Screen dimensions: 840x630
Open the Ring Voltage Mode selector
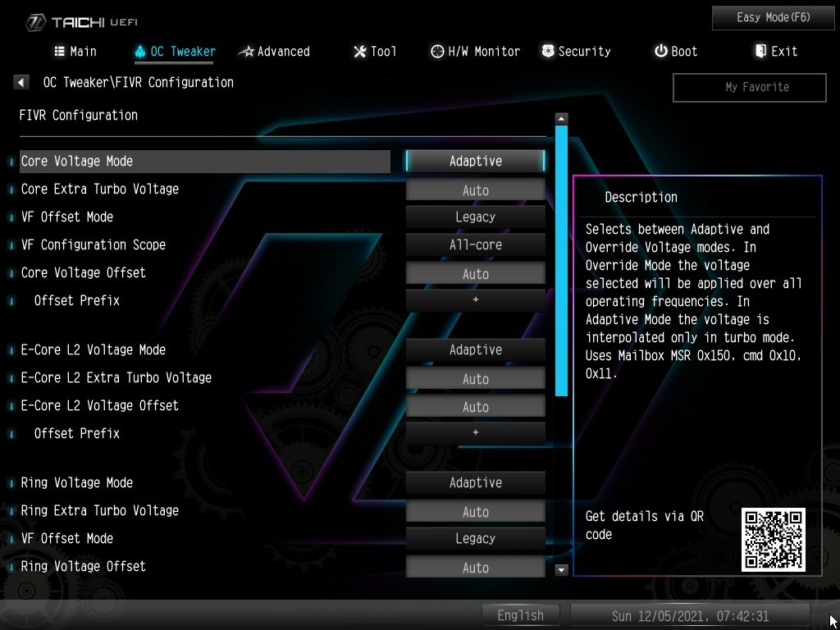coord(475,482)
